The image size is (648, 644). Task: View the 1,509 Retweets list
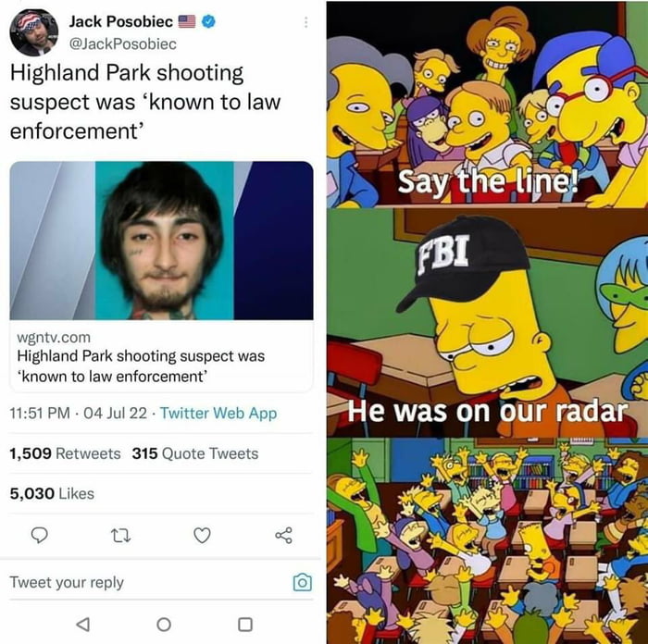(65, 453)
